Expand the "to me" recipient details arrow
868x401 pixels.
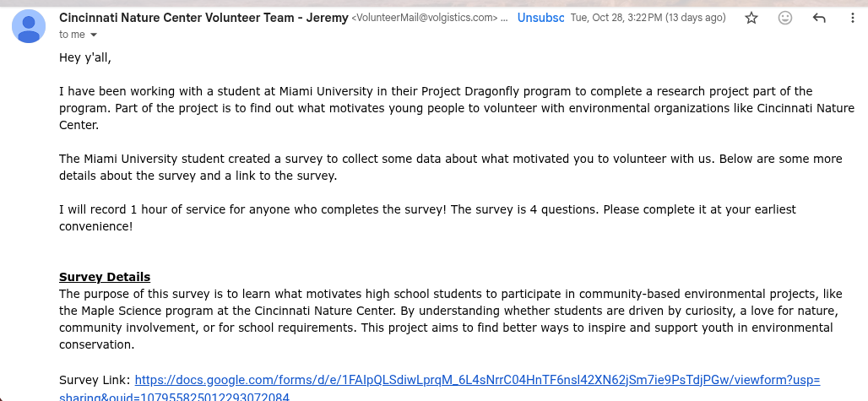94,35
